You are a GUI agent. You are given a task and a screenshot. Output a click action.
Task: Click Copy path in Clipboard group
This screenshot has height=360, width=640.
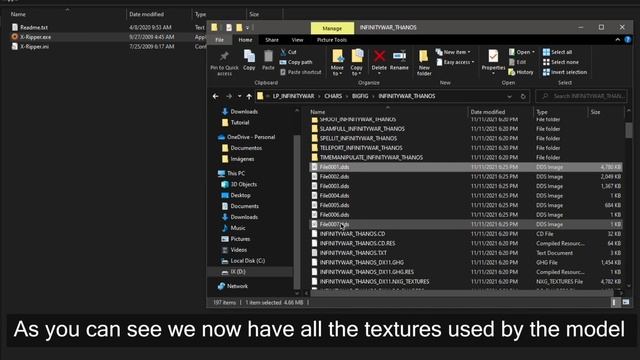coord(296,62)
